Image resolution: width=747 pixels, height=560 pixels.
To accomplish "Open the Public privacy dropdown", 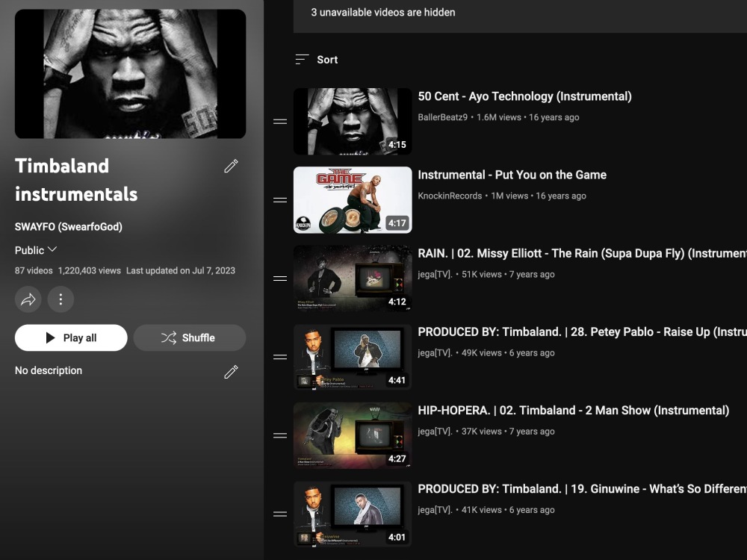I will point(36,250).
